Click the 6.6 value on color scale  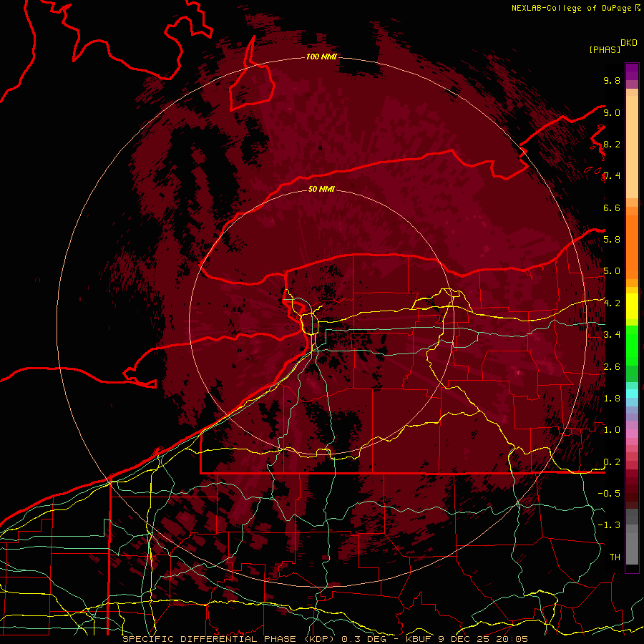[612, 208]
